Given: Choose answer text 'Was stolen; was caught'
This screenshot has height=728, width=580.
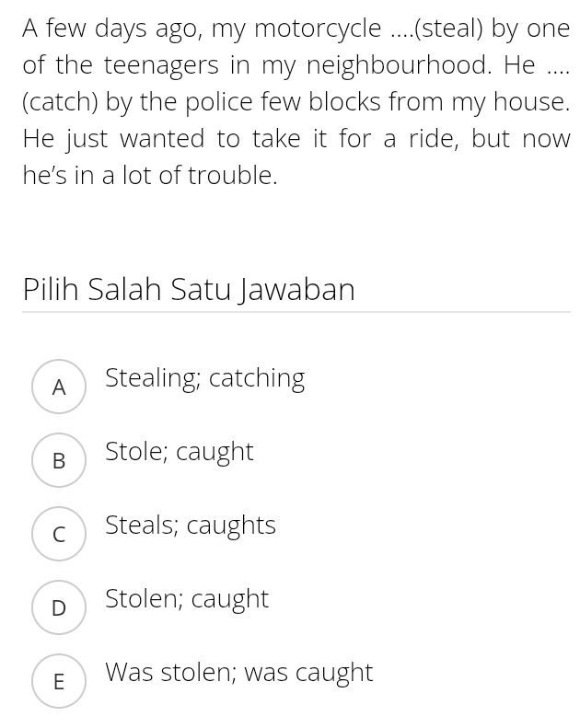Looking at the screenshot, I should (x=239, y=673).
